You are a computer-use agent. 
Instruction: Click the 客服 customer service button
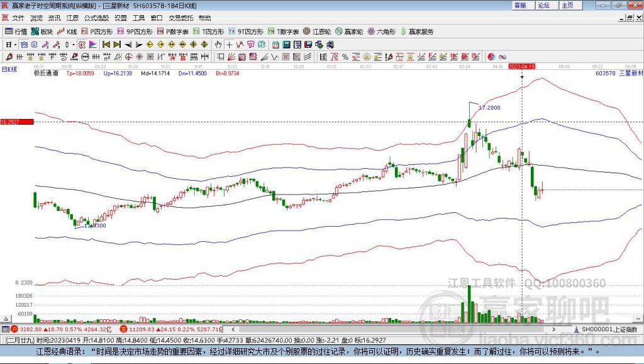(523, 5)
